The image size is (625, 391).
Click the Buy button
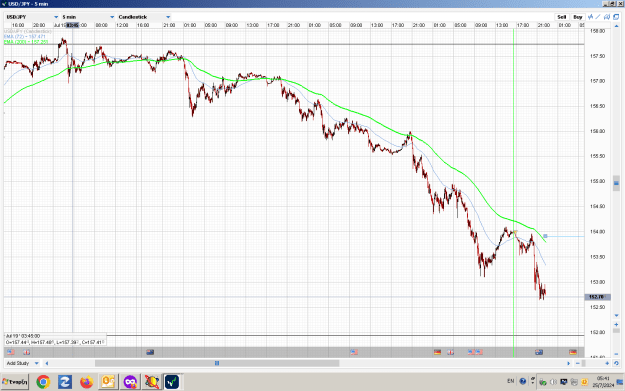[x=578, y=17]
